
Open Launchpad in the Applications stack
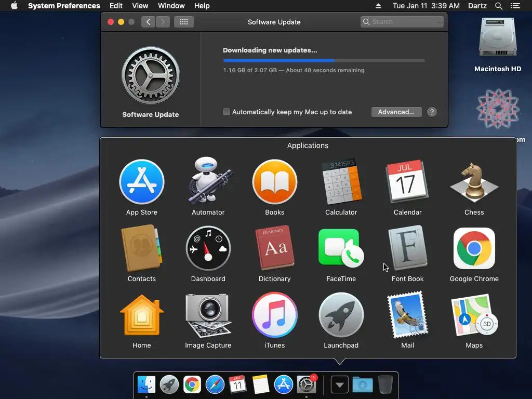pos(341,315)
